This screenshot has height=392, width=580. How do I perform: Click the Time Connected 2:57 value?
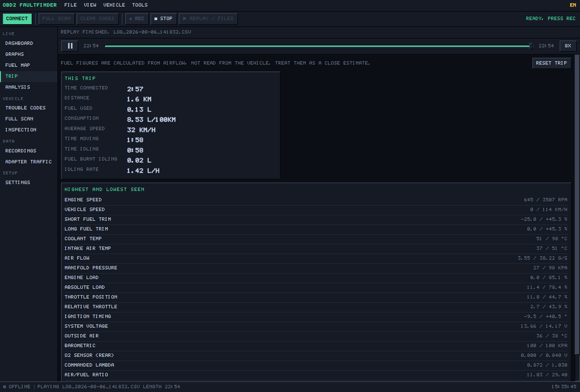135,89
